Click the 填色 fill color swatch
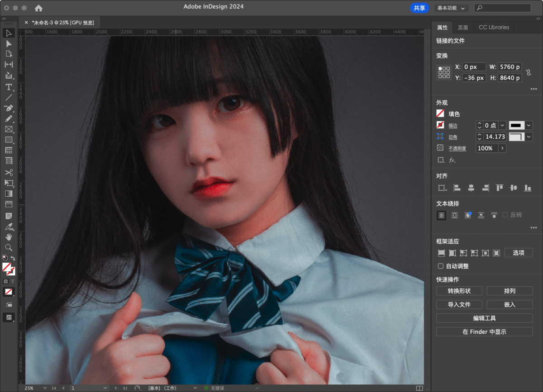 point(440,114)
